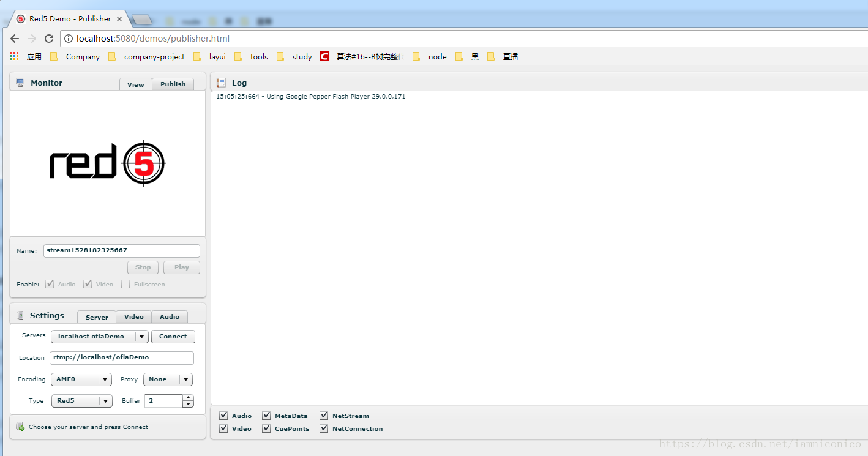Image resolution: width=868 pixels, height=456 pixels.
Task: Toggle the Enable Video checkbox
Action: (x=88, y=284)
